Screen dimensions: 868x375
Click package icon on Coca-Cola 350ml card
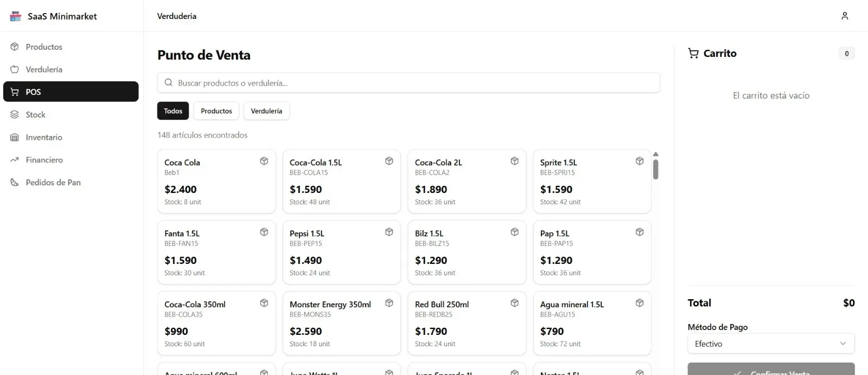[x=264, y=303]
